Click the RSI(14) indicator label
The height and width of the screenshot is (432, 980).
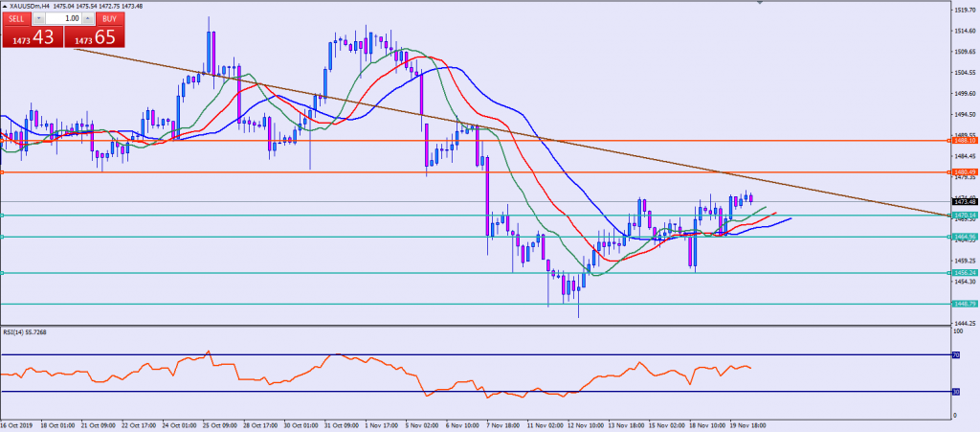29,332
